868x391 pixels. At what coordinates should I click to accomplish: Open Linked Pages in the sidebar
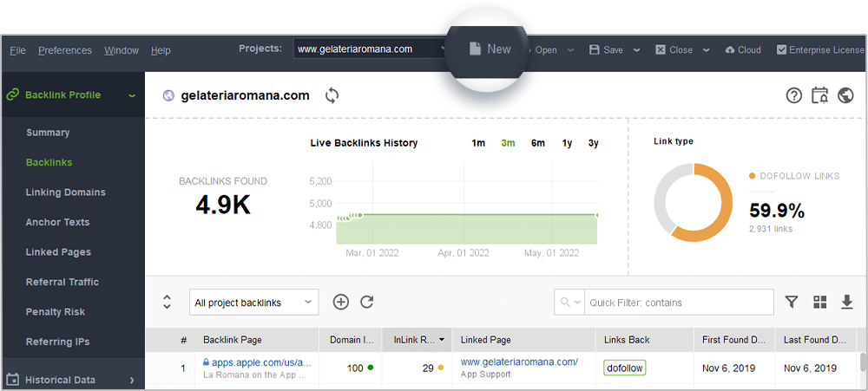coord(58,252)
